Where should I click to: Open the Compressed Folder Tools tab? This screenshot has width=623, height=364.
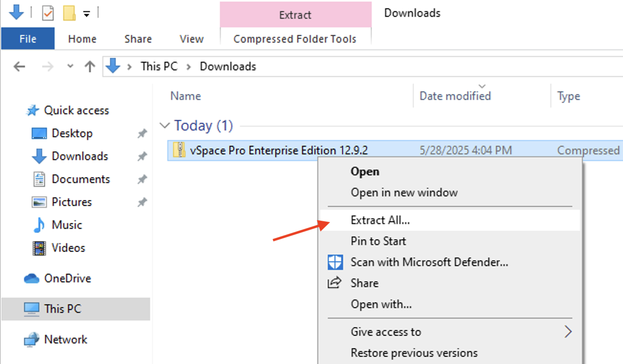click(295, 39)
